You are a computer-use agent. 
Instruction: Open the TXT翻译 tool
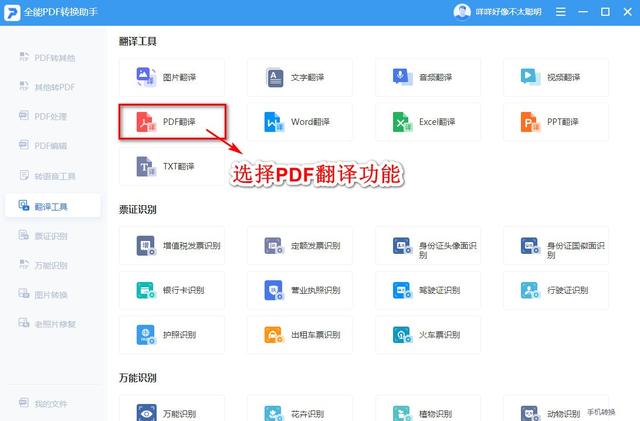pyautogui.click(x=171, y=167)
